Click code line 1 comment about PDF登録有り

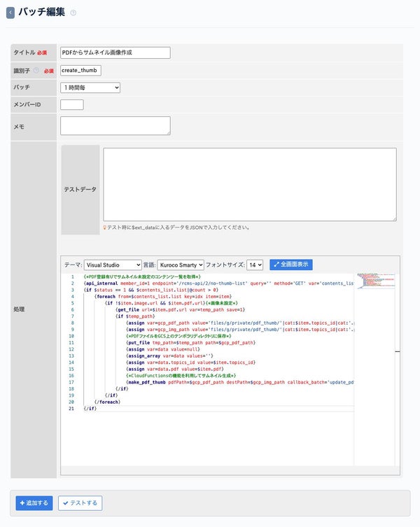(x=142, y=277)
